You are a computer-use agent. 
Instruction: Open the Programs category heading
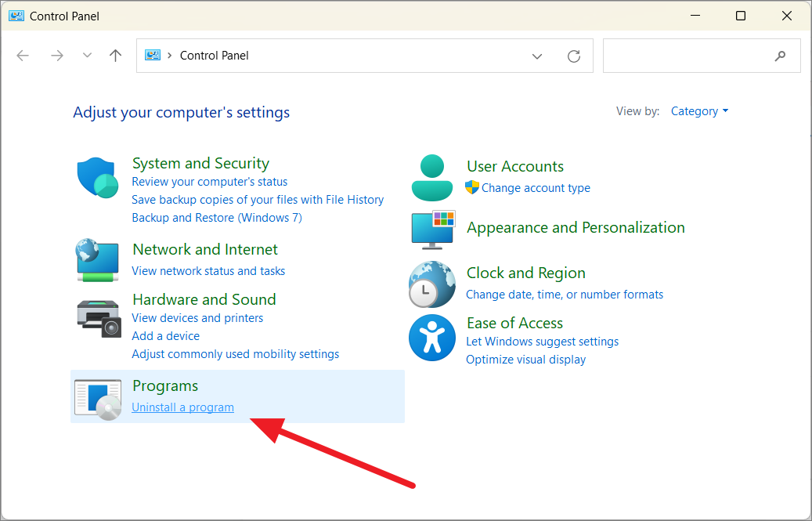[x=165, y=385]
